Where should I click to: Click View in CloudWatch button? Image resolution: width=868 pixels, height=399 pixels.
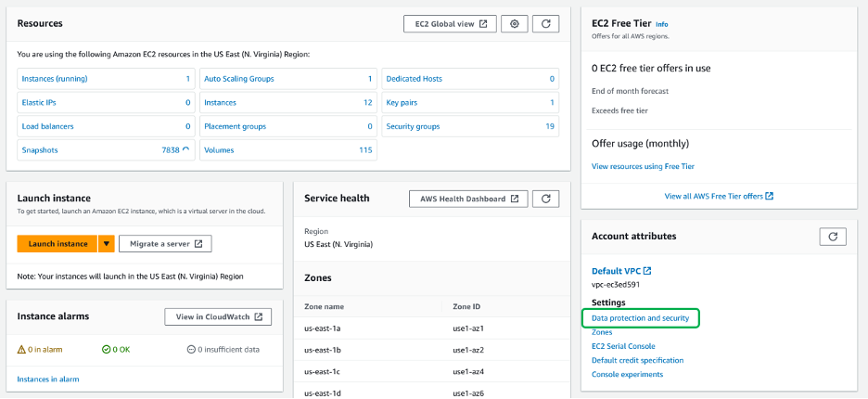[x=218, y=316]
